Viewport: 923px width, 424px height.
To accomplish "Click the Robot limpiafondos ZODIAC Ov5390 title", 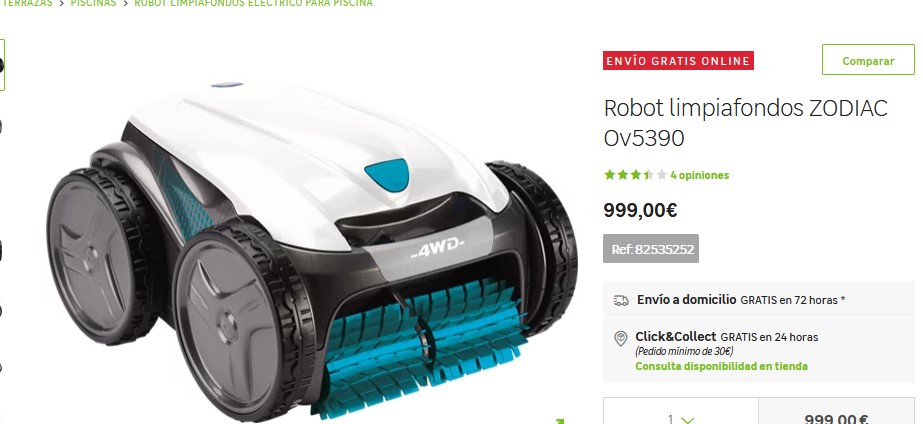I will tap(745, 123).
